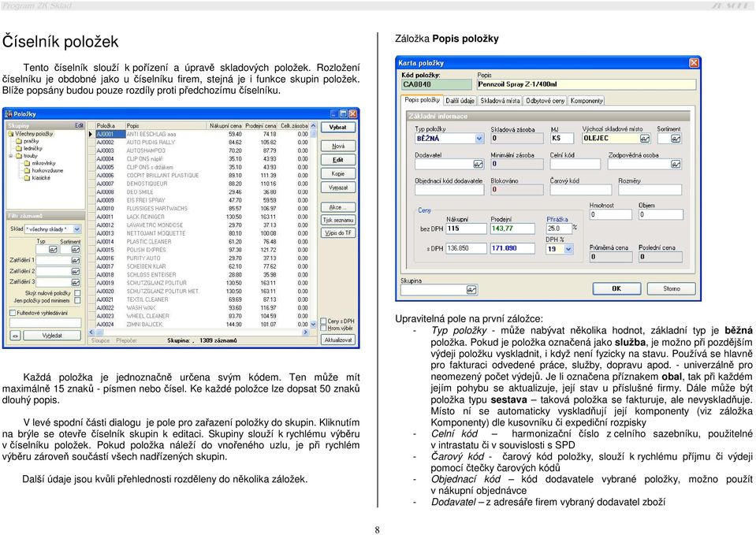This screenshot has width=756, height=535.
Task: Open the Akce... button
Action: [338, 207]
